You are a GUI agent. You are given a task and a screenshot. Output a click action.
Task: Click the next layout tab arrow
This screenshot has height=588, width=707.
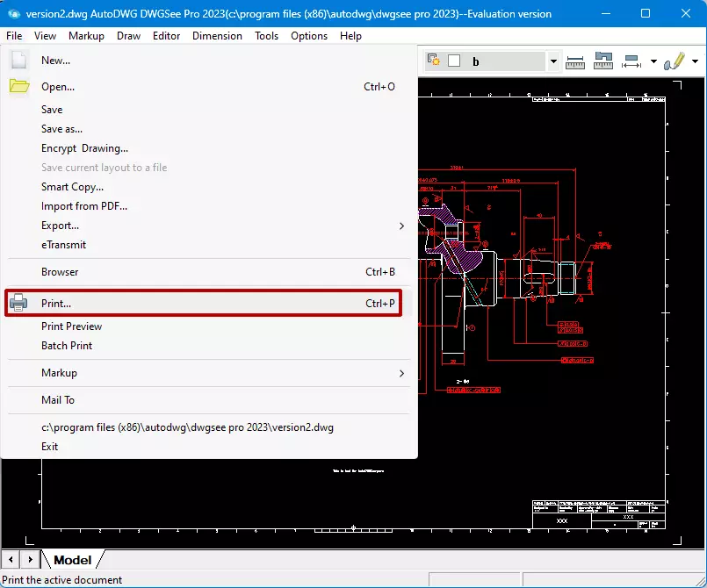(30, 560)
